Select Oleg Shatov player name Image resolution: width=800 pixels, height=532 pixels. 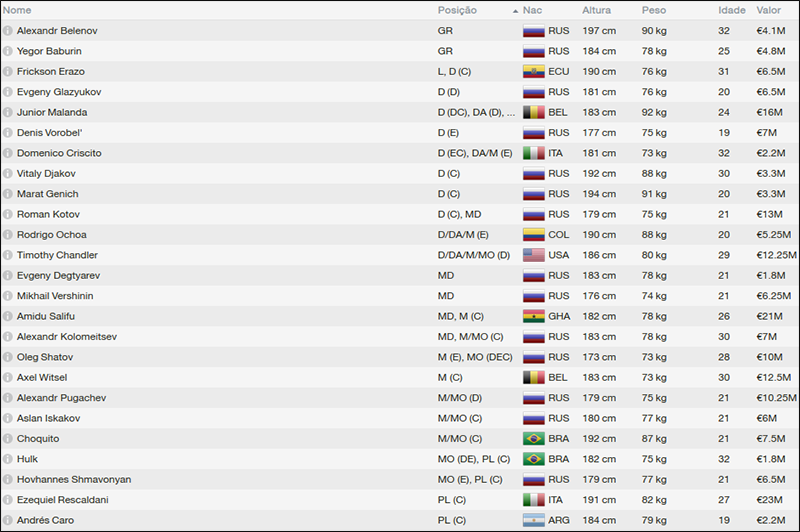(x=44, y=357)
